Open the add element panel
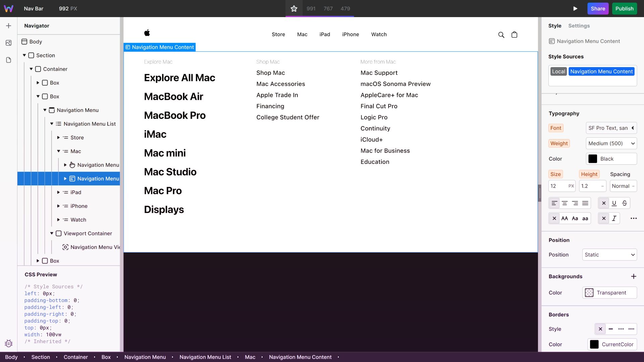This screenshot has height=362, width=644. (8, 25)
